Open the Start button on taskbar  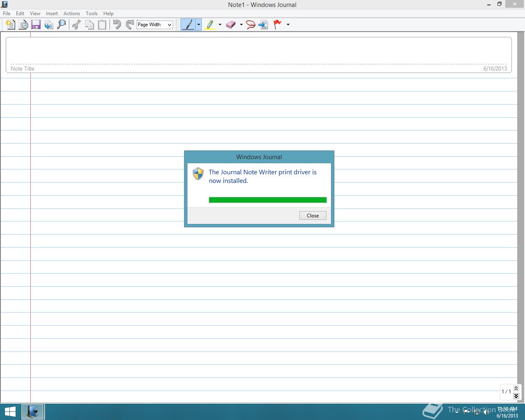[10, 412]
